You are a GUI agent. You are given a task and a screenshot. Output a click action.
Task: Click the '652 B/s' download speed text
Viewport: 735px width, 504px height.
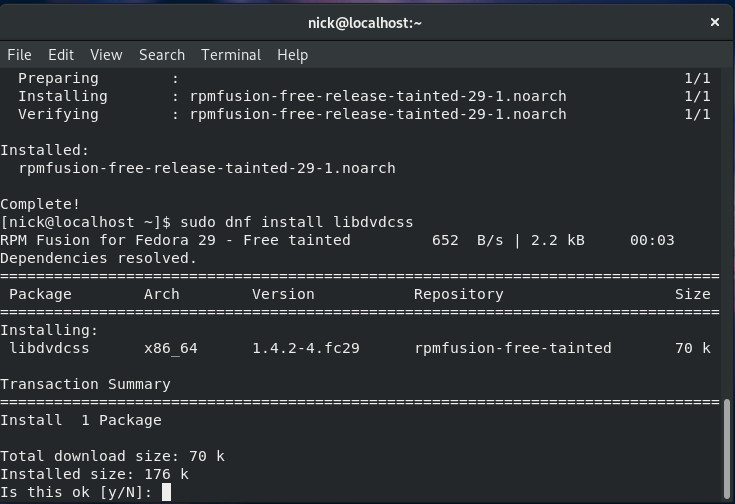pyautogui.click(x=467, y=240)
